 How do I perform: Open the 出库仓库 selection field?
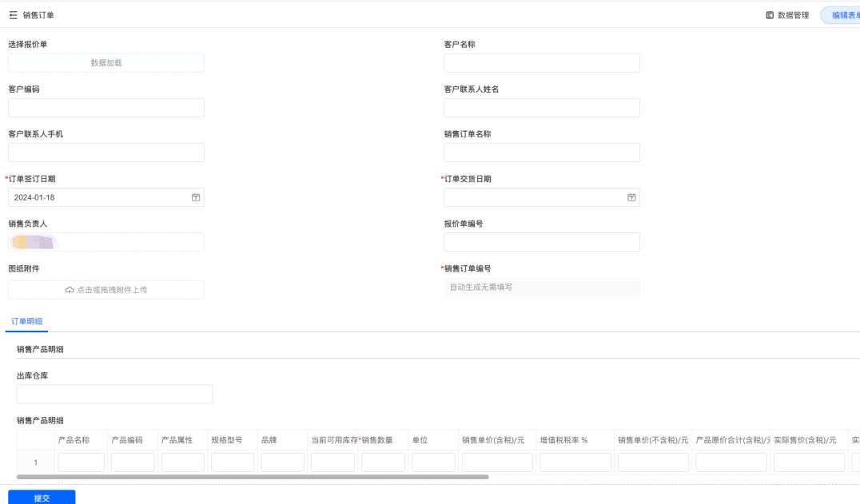(114, 394)
